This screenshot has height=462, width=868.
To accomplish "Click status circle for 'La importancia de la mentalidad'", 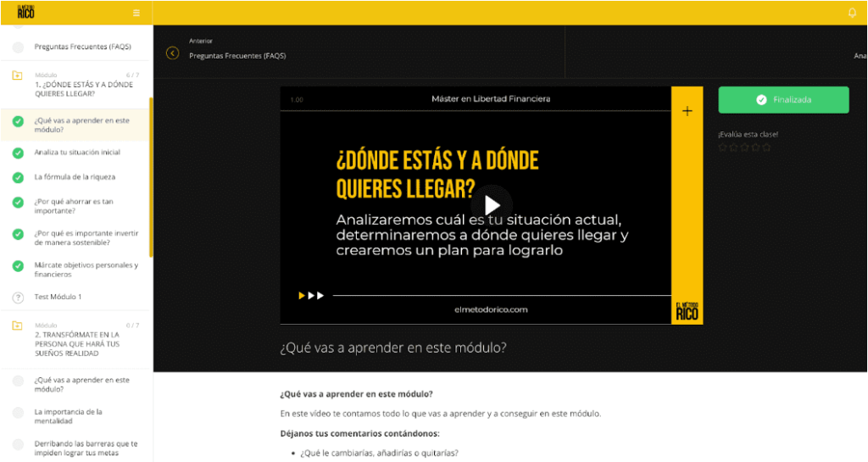I will (x=19, y=413).
